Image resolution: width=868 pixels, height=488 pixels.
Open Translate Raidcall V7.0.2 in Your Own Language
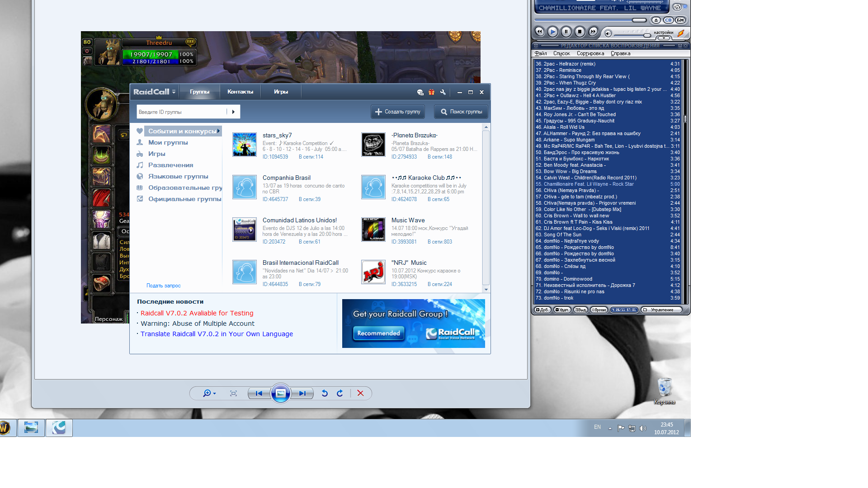tap(217, 334)
